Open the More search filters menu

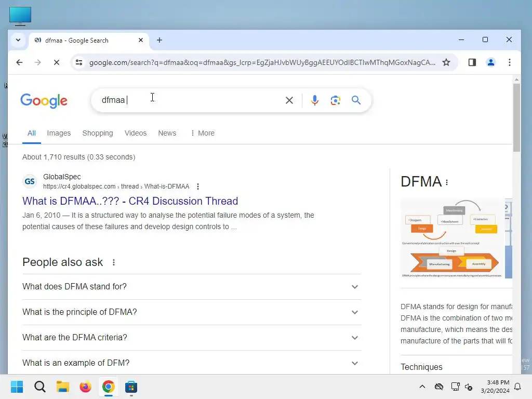click(202, 133)
